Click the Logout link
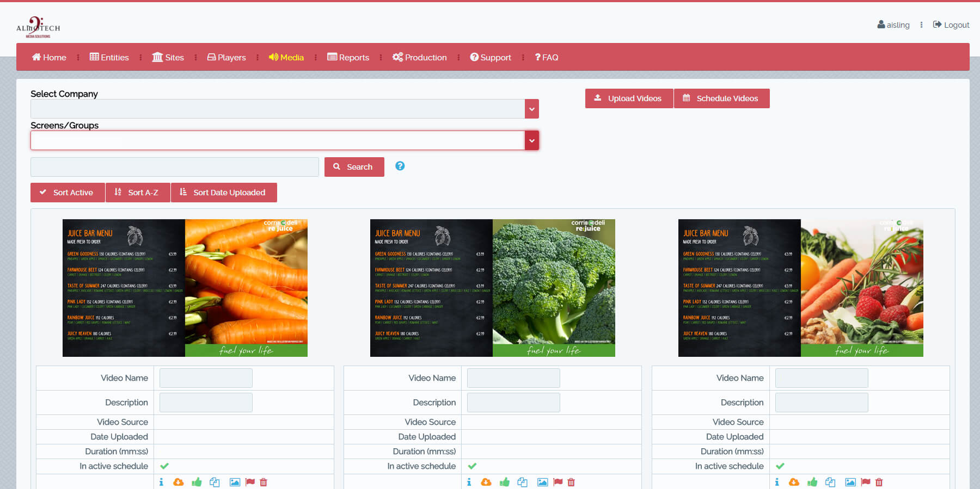The height and width of the screenshot is (489, 980). [951, 25]
